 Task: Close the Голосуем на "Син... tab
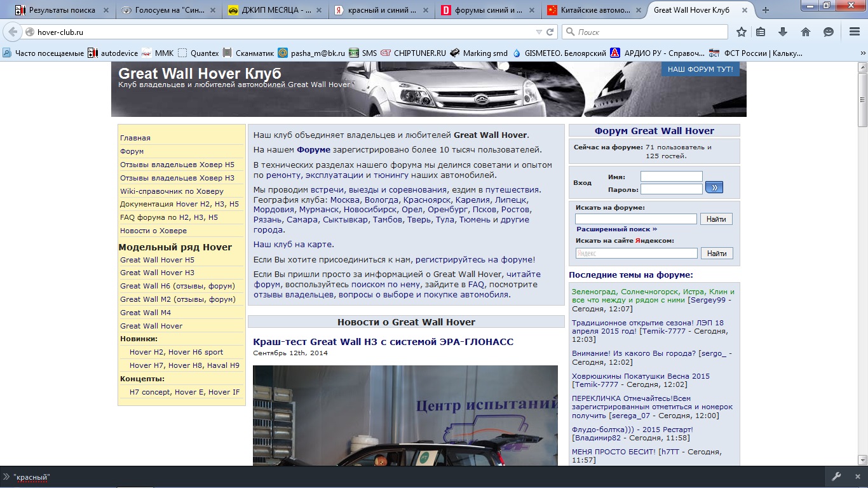[212, 10]
